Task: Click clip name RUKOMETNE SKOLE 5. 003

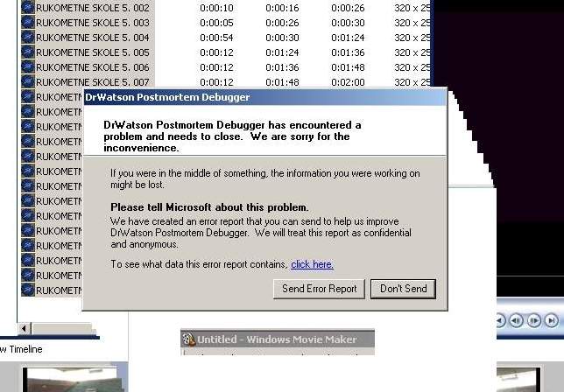Action: tap(93, 23)
